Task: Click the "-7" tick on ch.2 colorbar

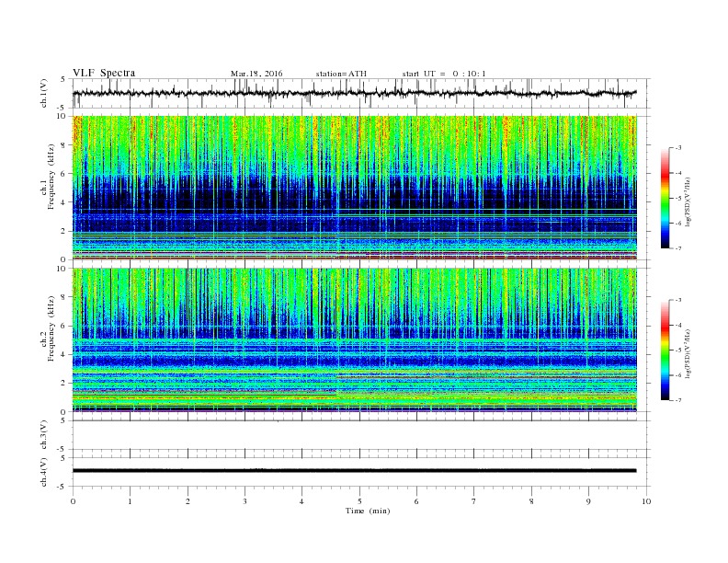Action: (x=677, y=400)
